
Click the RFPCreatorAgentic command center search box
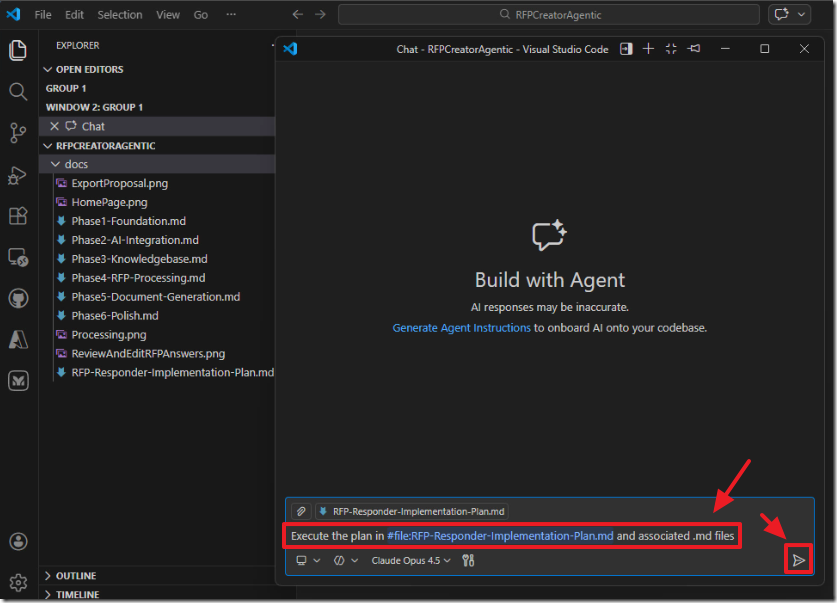click(548, 15)
